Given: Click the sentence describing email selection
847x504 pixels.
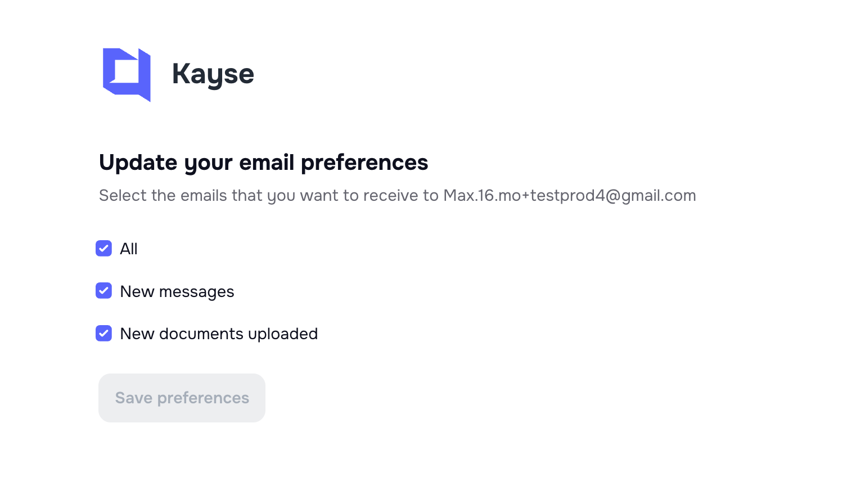Looking at the screenshot, I should click(x=398, y=195).
